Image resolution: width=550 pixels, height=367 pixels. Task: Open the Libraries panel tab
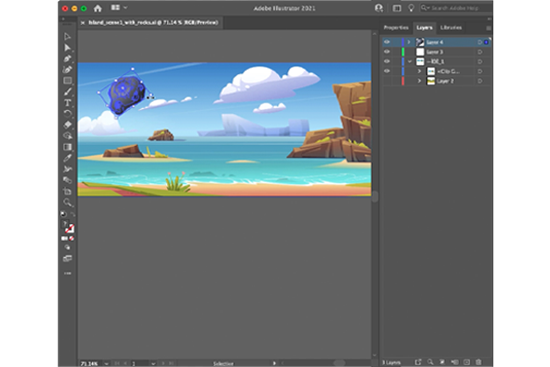[x=451, y=27]
